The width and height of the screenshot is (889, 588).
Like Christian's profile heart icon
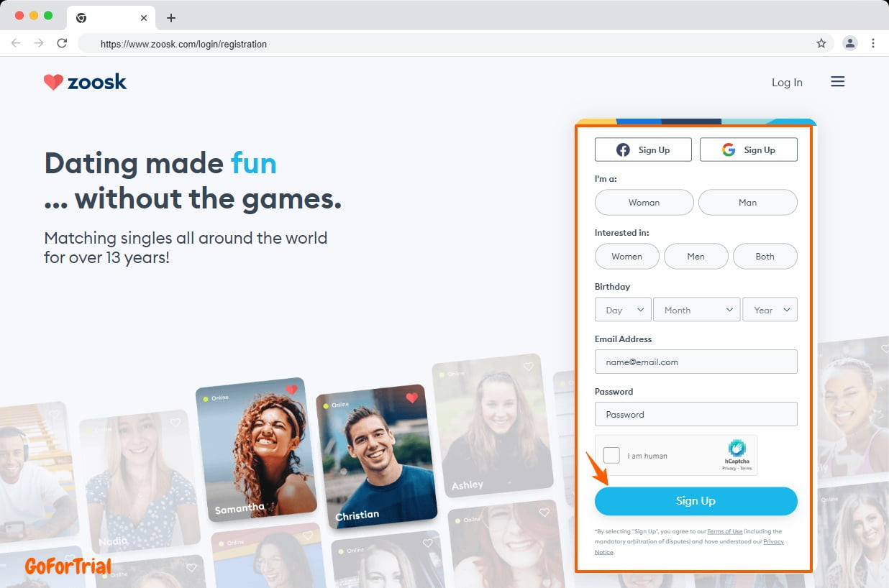411,397
